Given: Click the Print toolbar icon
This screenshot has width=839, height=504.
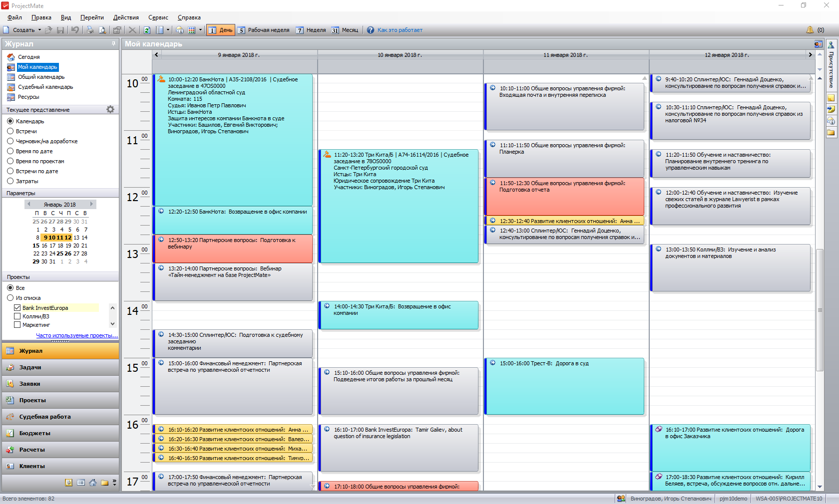Looking at the screenshot, I should pos(90,30).
